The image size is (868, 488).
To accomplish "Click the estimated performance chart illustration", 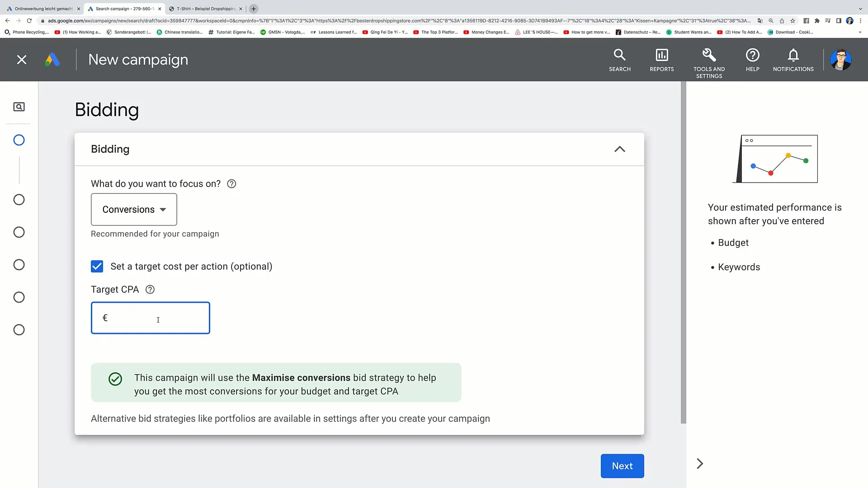I will click(x=775, y=159).
